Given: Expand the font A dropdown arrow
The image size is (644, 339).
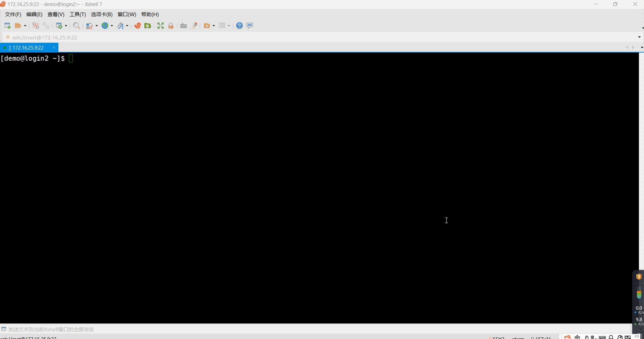Looking at the screenshot, I should 127,26.
